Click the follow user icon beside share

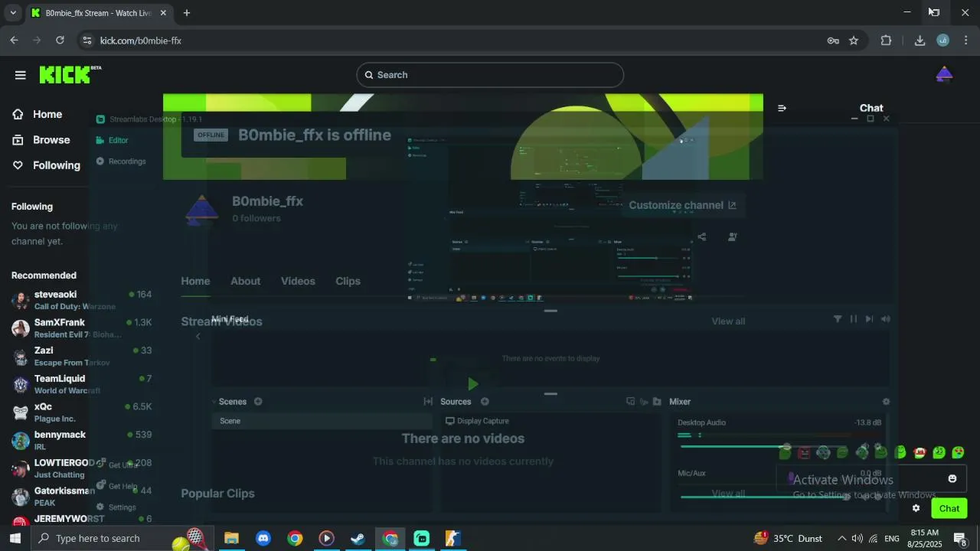(x=733, y=237)
